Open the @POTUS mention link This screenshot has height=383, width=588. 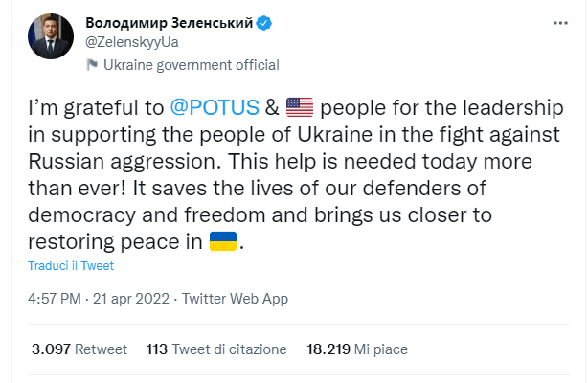coord(215,107)
